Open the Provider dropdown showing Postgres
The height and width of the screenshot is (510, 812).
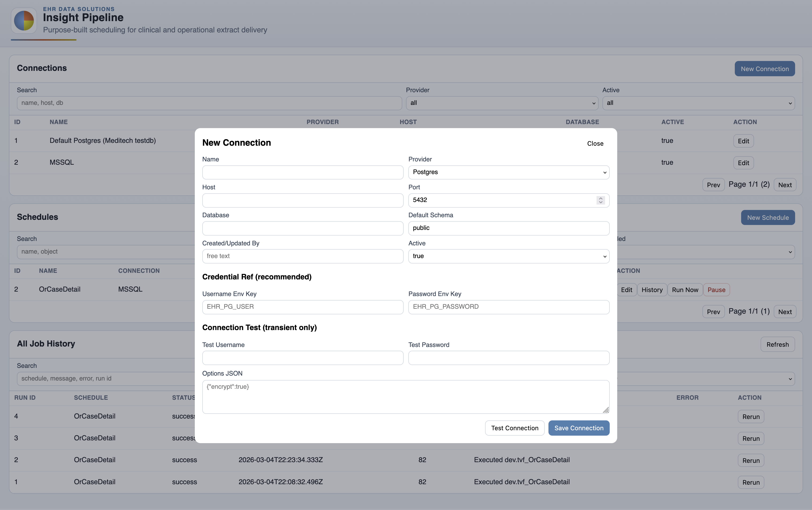(x=509, y=172)
